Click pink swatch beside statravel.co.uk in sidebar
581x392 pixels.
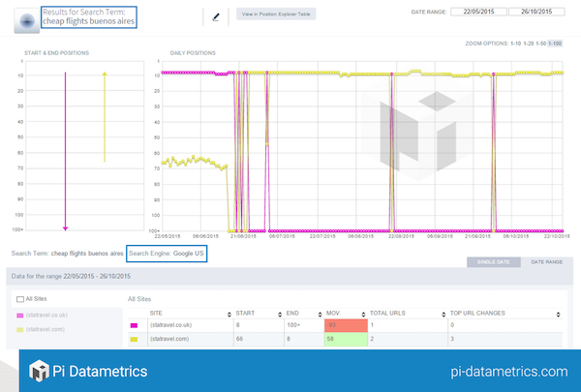coord(19,315)
